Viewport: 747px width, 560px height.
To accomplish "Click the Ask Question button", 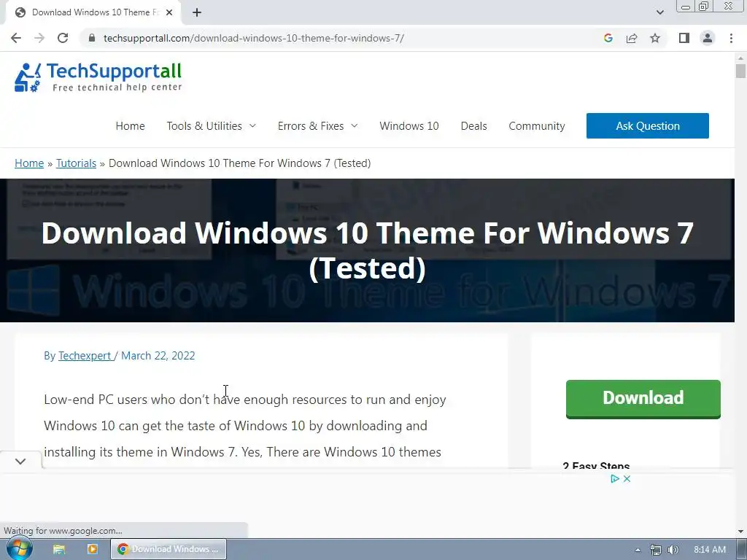I will (648, 125).
